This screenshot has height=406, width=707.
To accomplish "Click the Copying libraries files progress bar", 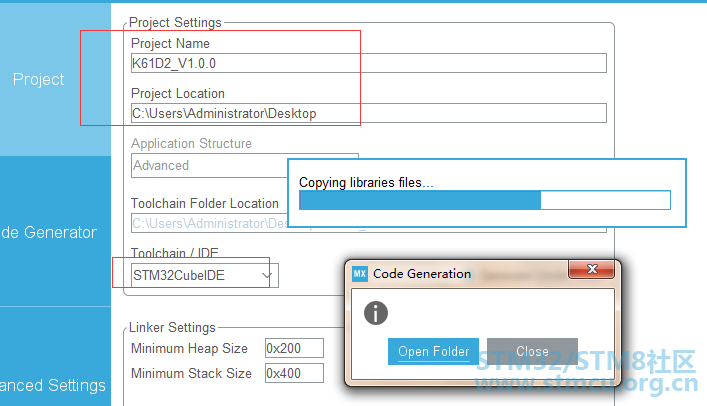I will click(485, 200).
